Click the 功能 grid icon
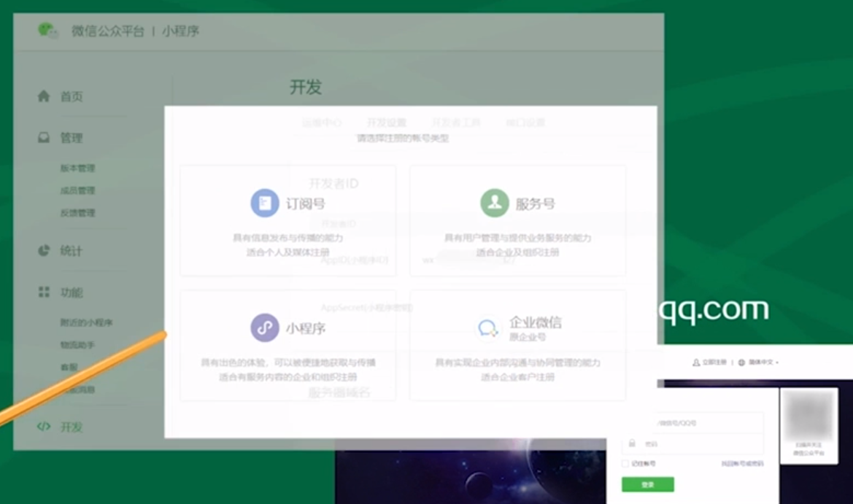This screenshot has width=853, height=504. click(x=44, y=292)
